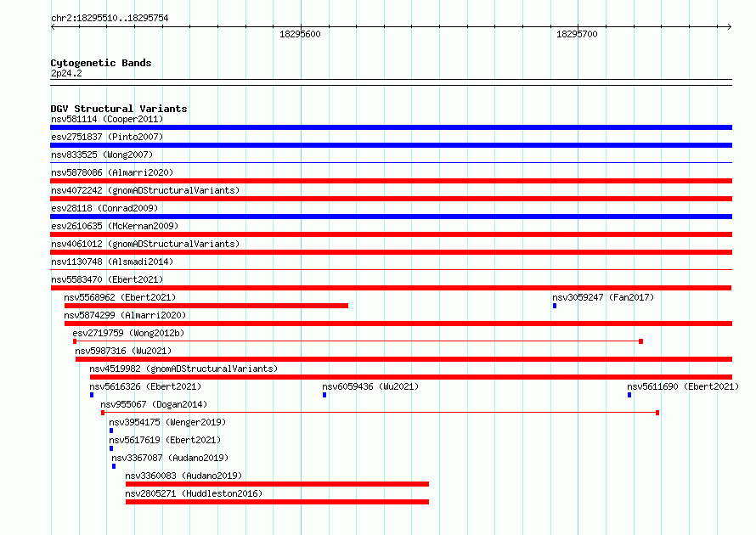This screenshot has height=535, width=756.
Task: Click nsv5616326 (Ebert2021) label
Action: (145, 386)
